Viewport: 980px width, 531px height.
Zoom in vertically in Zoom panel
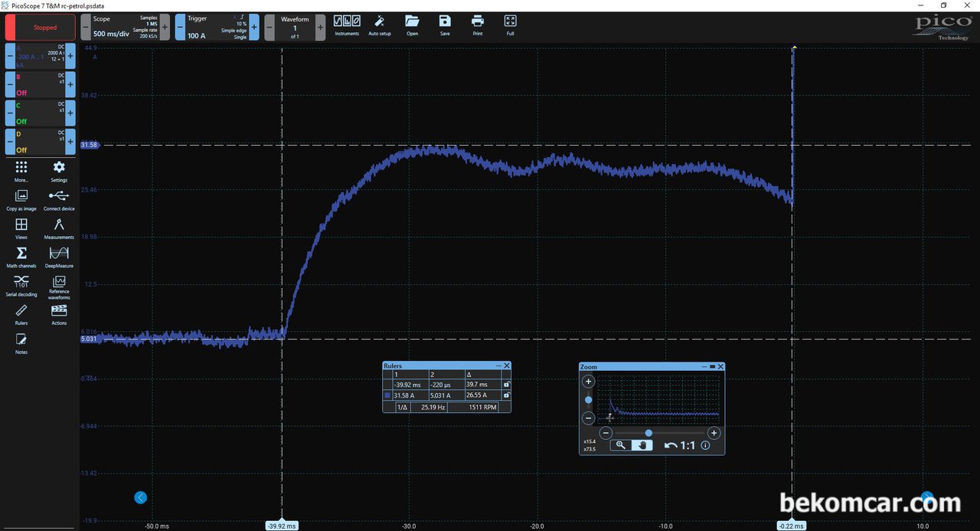coord(589,382)
